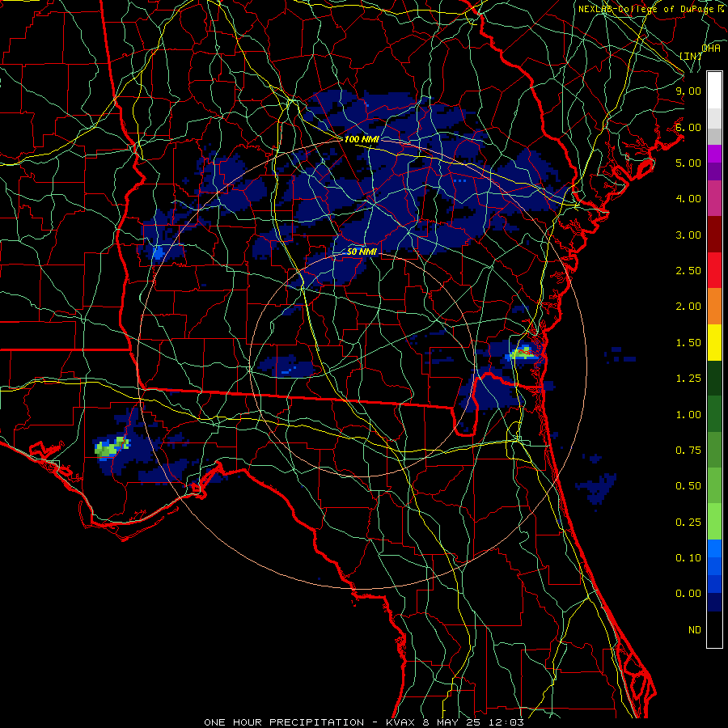Click the 0.25 legend value
728x728 pixels.
pyautogui.click(x=688, y=523)
